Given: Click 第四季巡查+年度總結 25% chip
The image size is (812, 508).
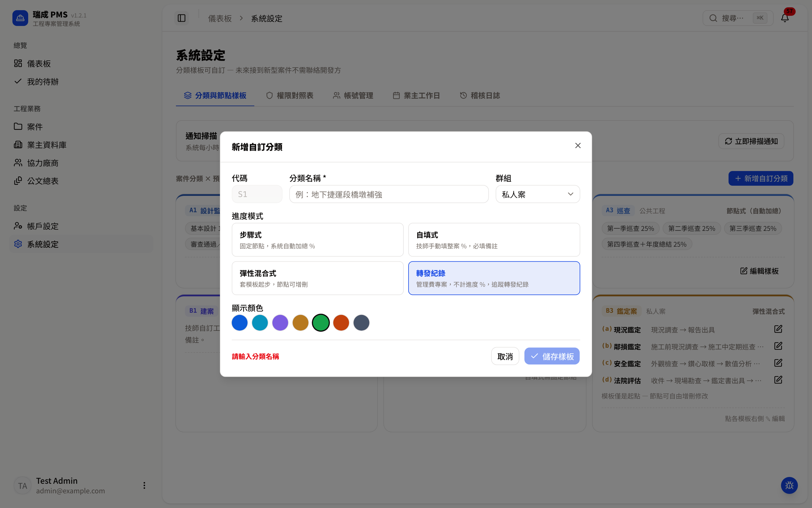Looking at the screenshot, I should click(646, 244).
